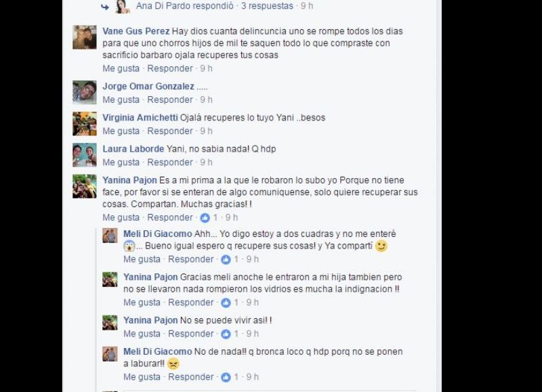Click the like icon under 'Gracias meli' reply

tap(226, 303)
